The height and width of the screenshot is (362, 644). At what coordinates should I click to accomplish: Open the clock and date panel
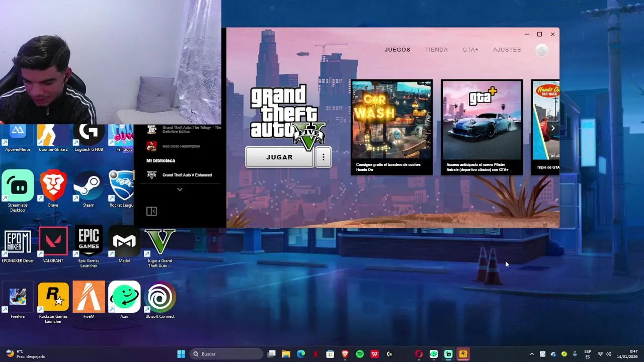coord(627,354)
